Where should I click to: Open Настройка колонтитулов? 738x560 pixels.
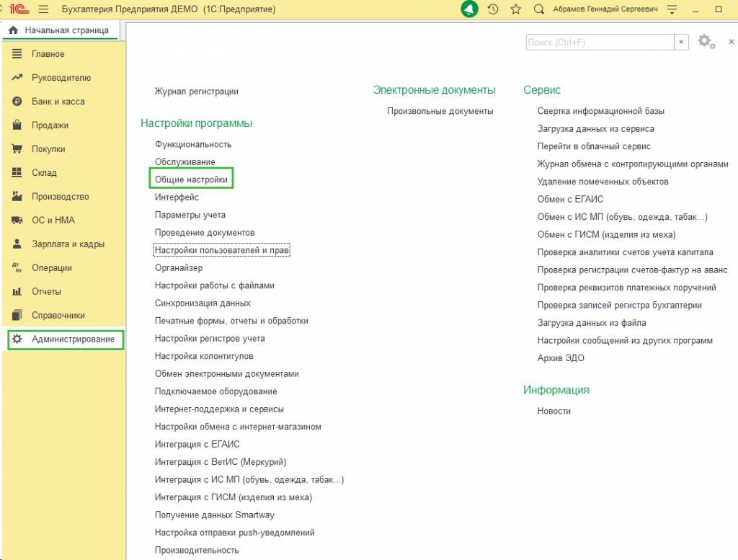click(x=204, y=356)
